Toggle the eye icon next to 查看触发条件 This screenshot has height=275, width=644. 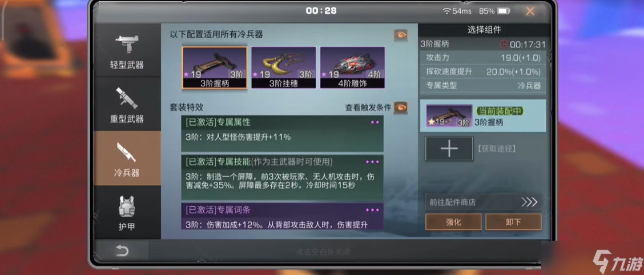point(400,107)
